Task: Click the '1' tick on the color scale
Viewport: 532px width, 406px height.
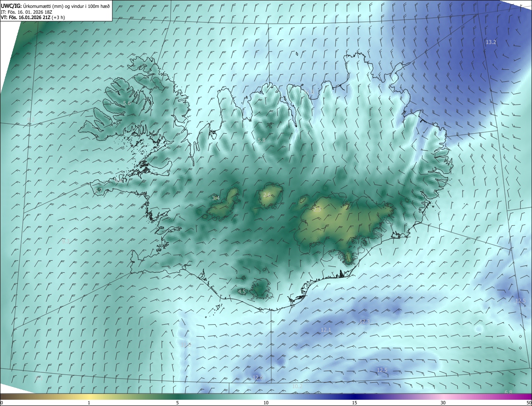Action: (x=89, y=403)
